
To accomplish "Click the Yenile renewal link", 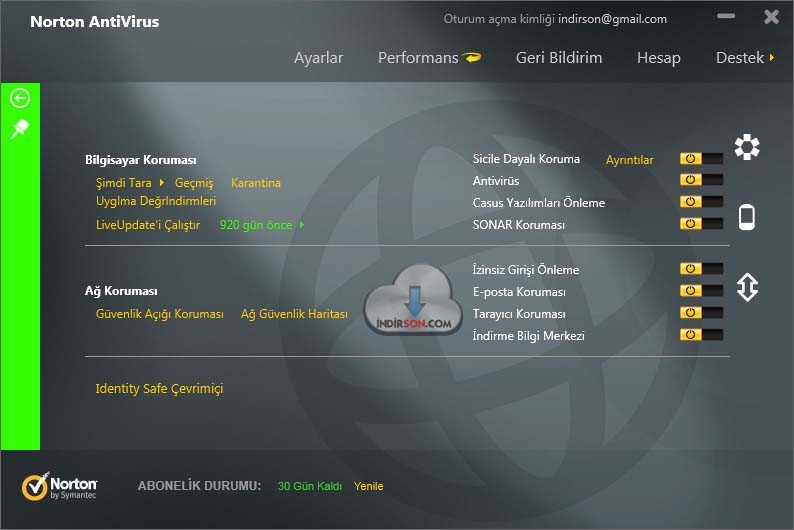I will coord(369,486).
